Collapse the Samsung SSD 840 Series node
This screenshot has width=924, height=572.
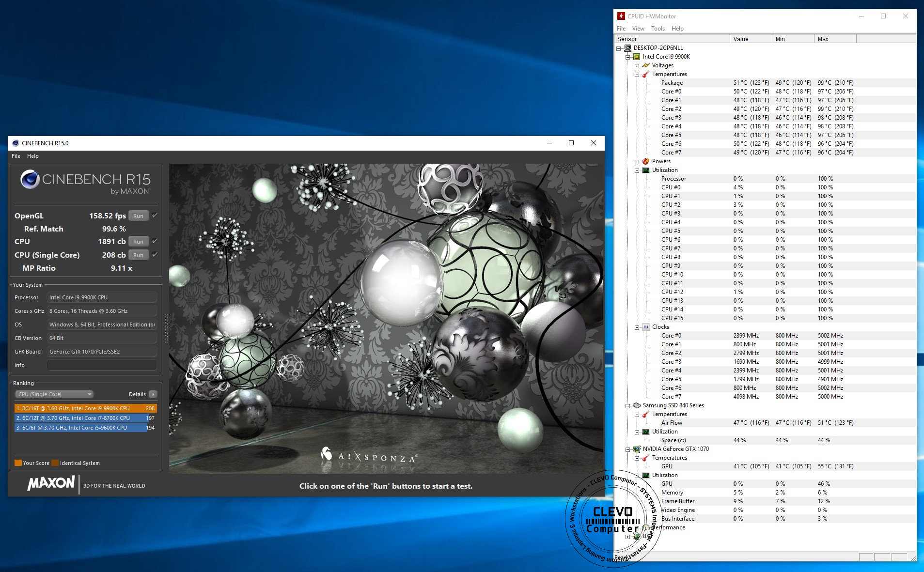coord(628,406)
